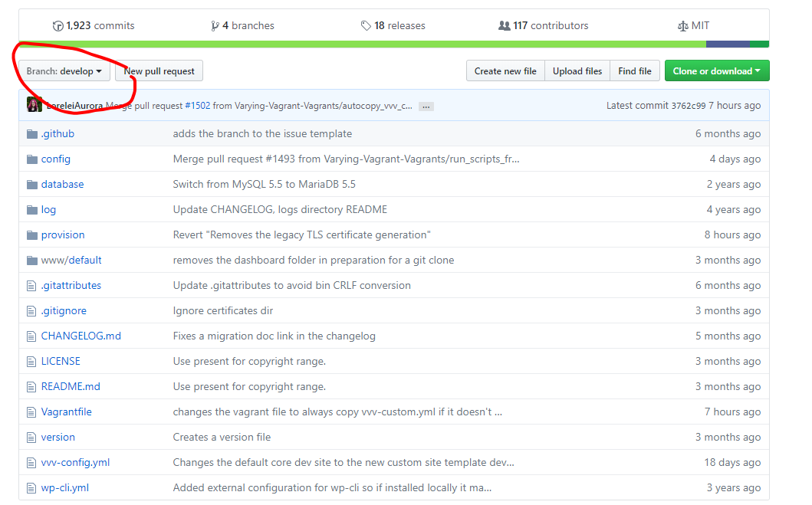Open the Branch: develop dropdown
812x505 pixels.
click(x=64, y=71)
